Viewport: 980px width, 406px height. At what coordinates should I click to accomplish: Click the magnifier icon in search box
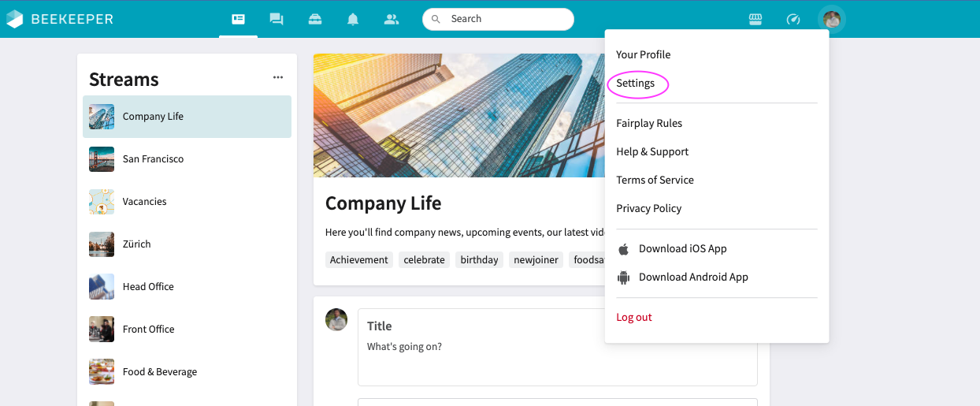pyautogui.click(x=436, y=19)
